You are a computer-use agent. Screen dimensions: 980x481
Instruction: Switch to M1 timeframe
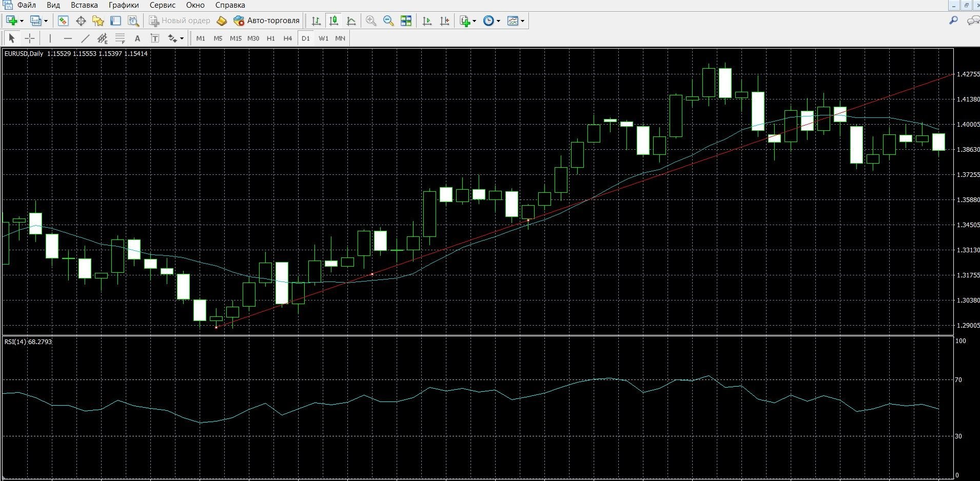(x=201, y=38)
